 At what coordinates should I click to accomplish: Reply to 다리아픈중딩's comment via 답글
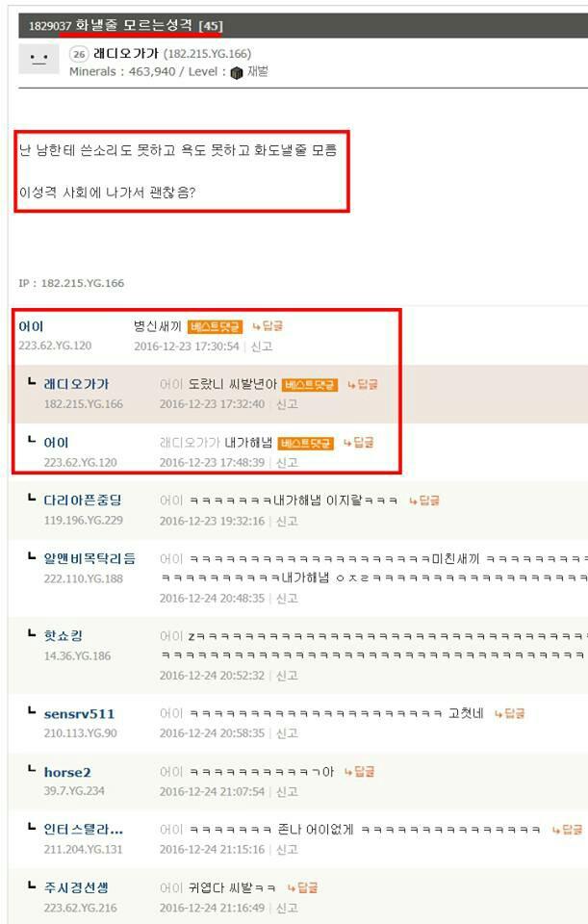click(424, 500)
